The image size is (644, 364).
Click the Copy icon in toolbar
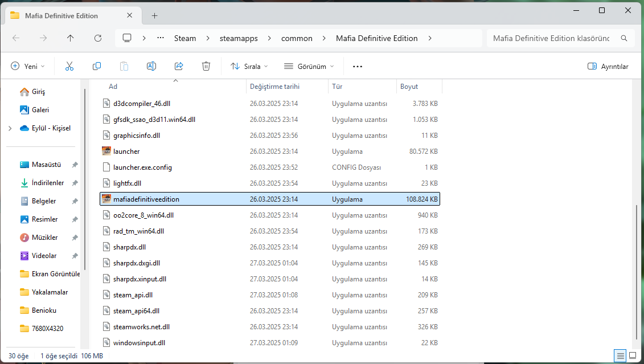97,66
